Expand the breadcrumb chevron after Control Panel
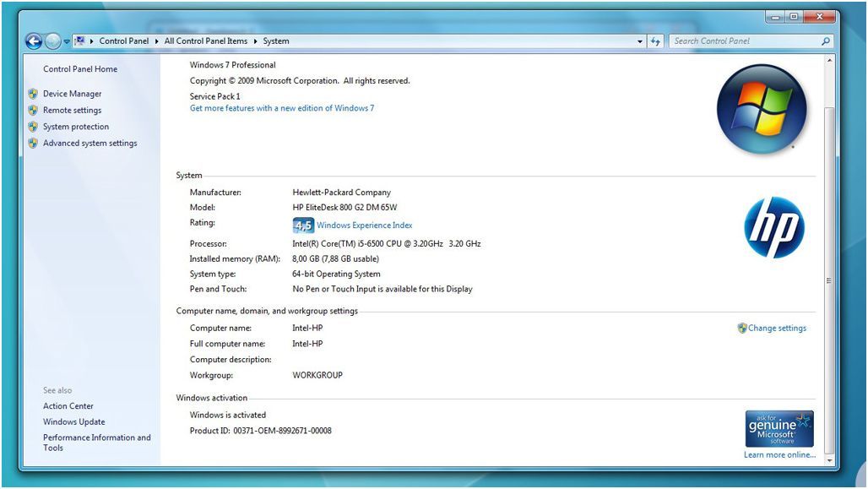Screen dimensions: 868x489 155,41
